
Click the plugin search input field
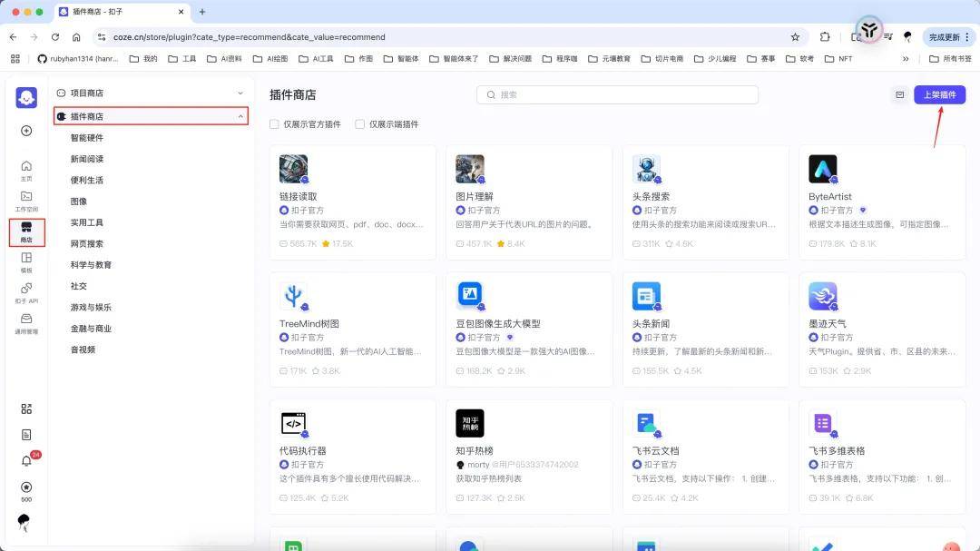pos(617,94)
